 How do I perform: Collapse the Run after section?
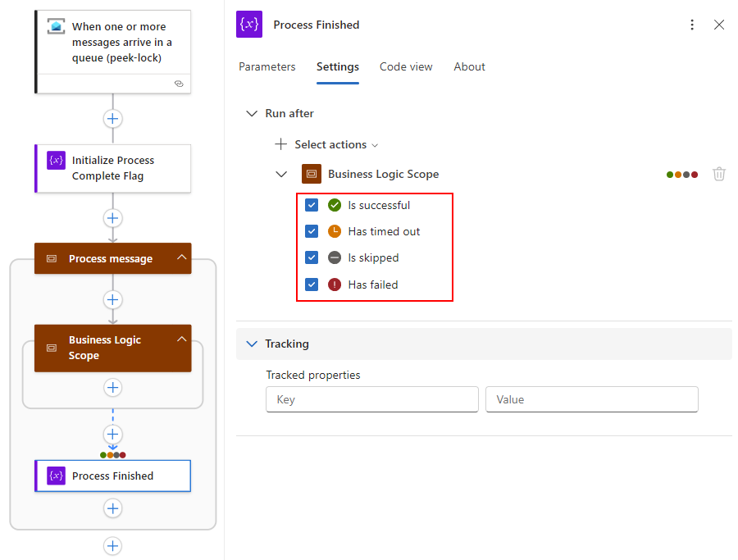(252, 114)
